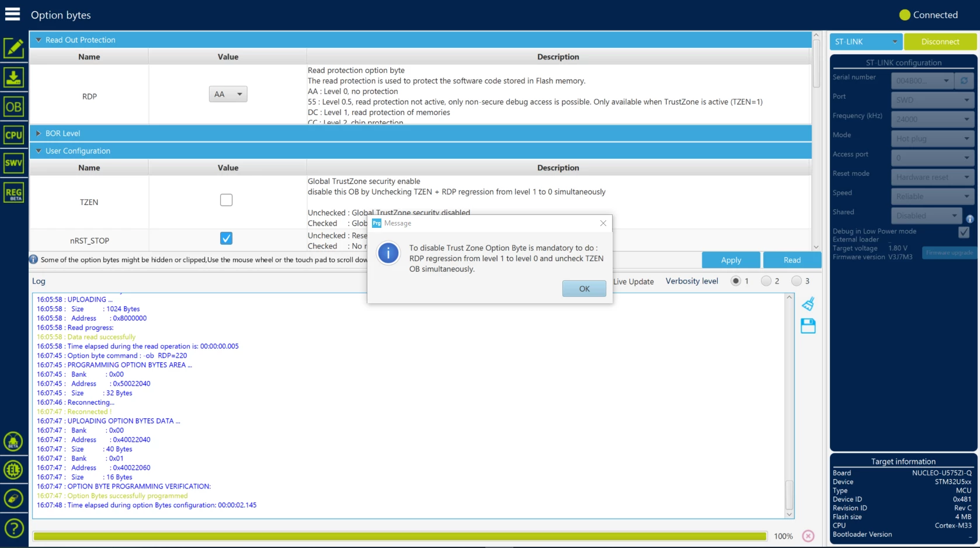Toggle the TZEN checkbox
The image size is (980, 548).
226,200
